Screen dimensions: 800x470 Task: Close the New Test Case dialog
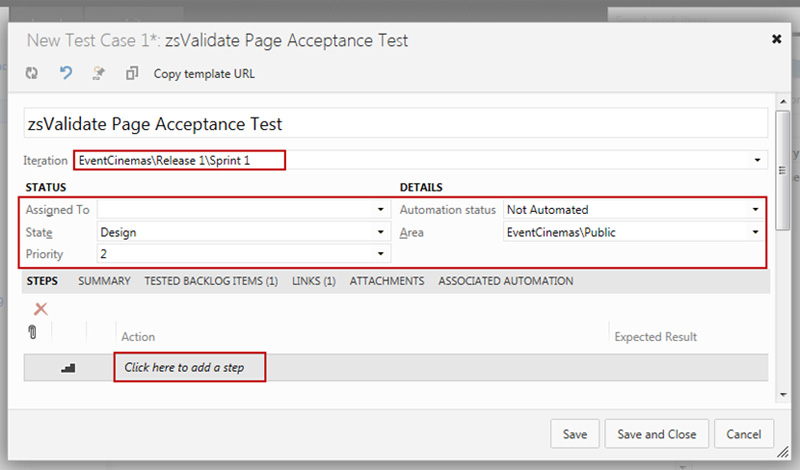[777, 39]
